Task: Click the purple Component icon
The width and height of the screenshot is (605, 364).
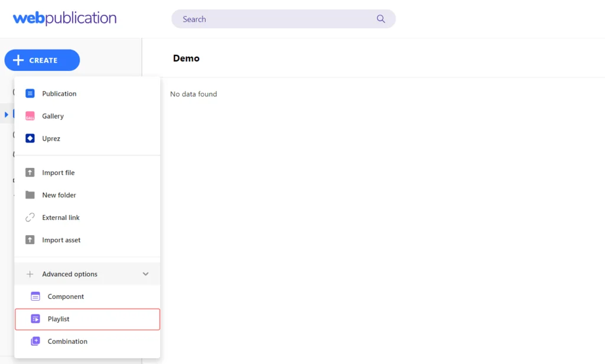Action: (x=35, y=297)
